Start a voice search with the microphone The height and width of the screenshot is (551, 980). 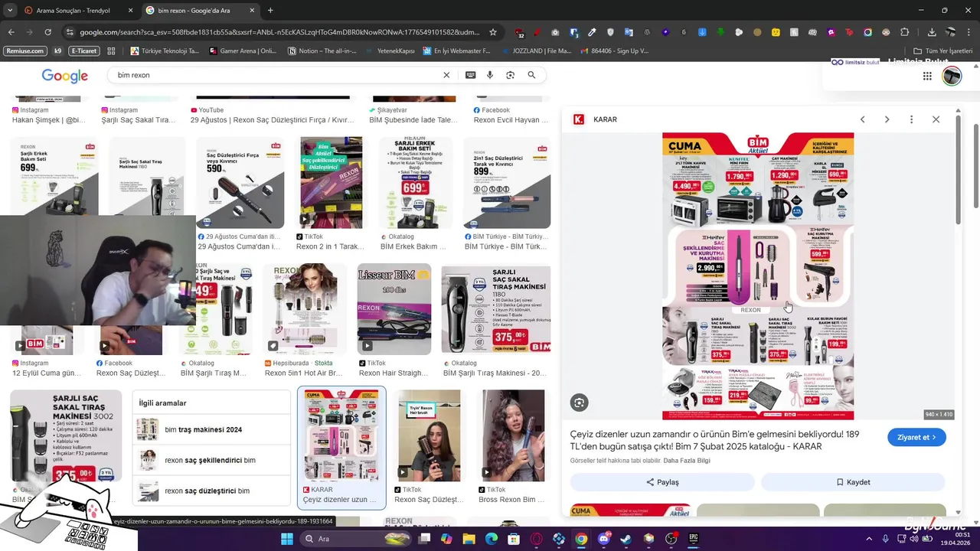[x=490, y=75]
